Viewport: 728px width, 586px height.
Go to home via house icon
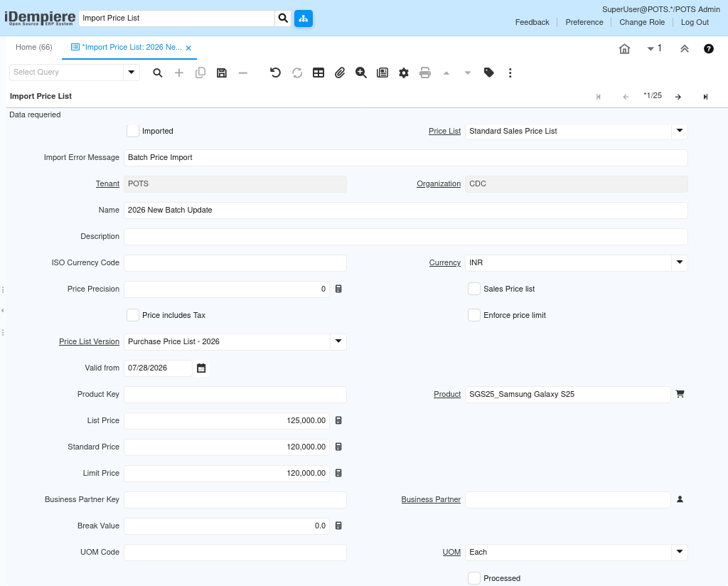click(624, 49)
